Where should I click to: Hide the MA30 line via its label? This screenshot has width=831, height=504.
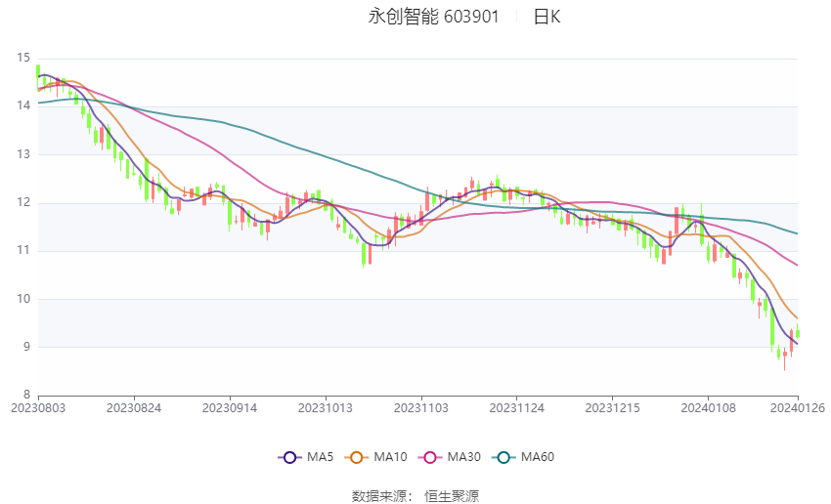(463, 457)
